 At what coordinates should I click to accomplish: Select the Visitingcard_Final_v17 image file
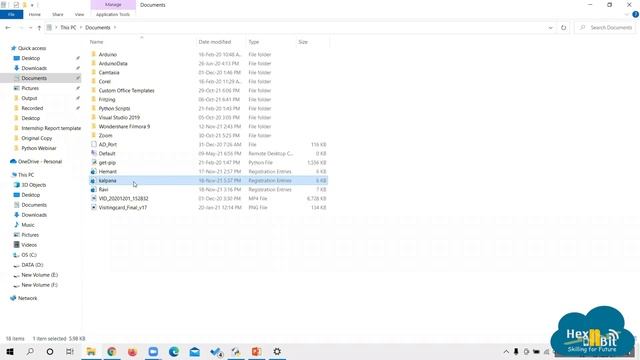click(x=123, y=207)
